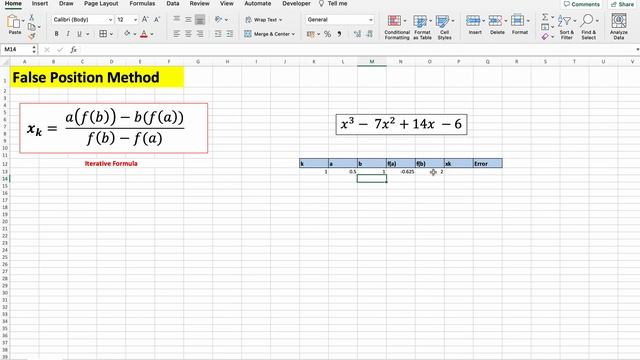The image size is (640, 360).
Task: Apply the fill color bucket
Action: 127,34
